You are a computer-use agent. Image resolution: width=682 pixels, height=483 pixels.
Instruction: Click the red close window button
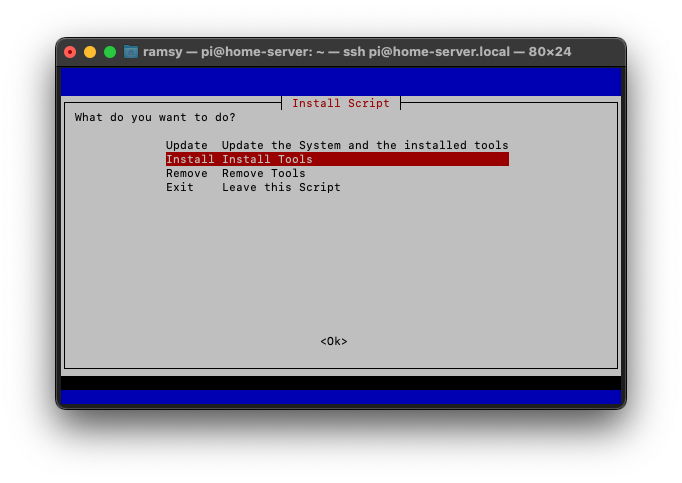point(70,52)
